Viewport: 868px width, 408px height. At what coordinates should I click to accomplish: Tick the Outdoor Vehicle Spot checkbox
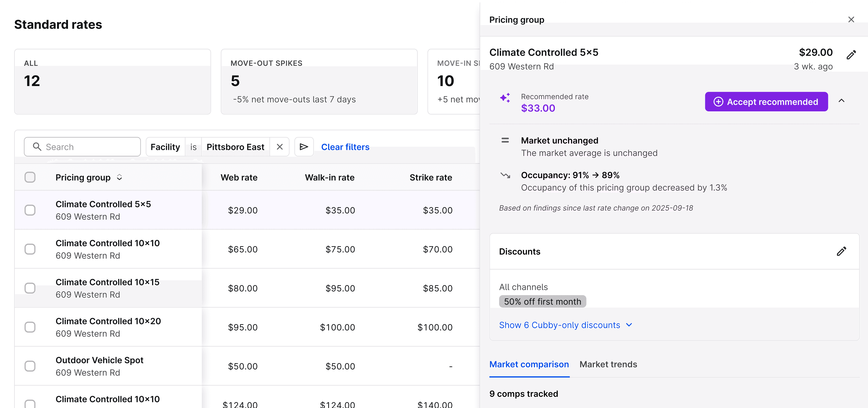(x=30, y=366)
